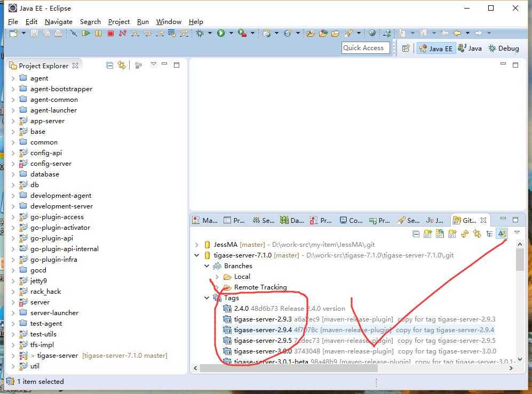
Task: Click the Open Perspective icon
Action: click(406, 49)
